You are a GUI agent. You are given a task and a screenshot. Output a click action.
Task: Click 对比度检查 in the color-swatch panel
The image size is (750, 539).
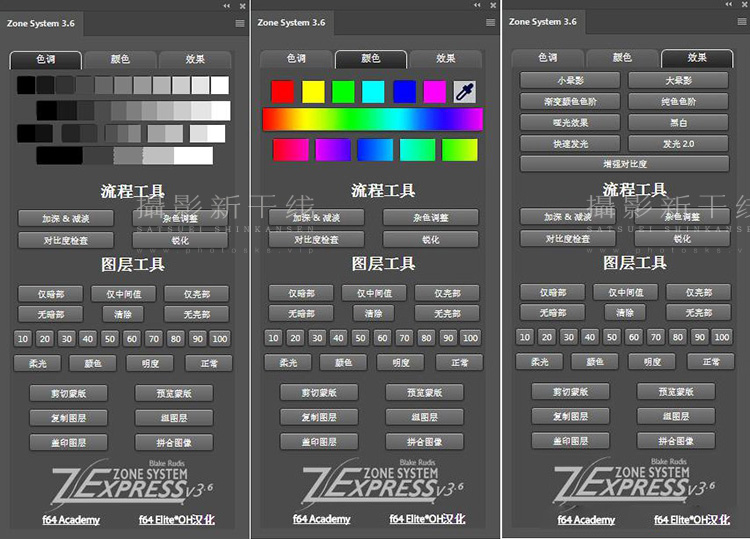pos(317,239)
